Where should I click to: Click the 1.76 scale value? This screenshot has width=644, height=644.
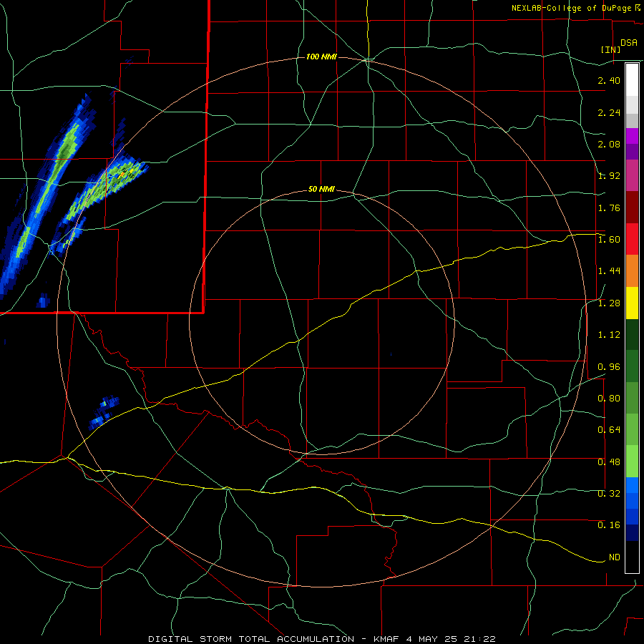pos(609,208)
